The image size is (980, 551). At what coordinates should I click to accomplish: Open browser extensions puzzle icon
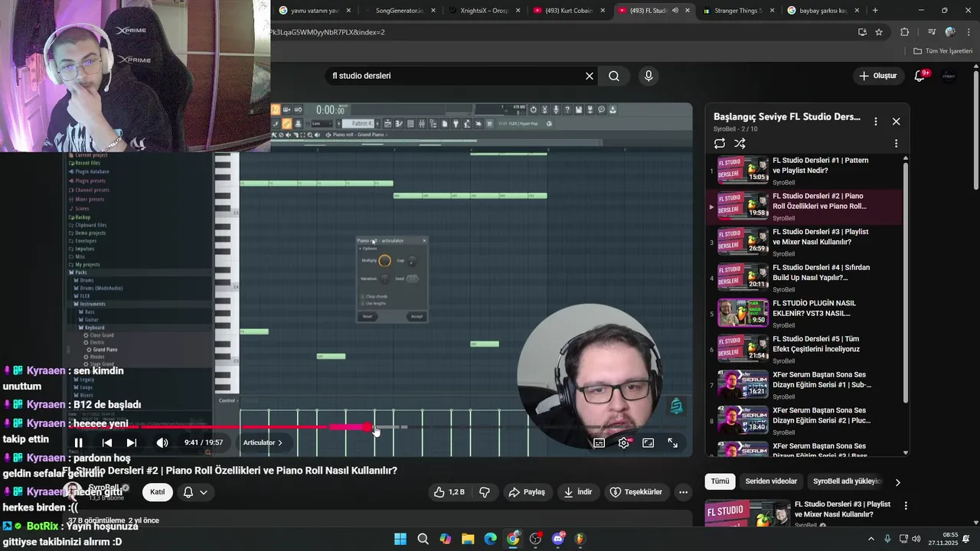pyautogui.click(x=905, y=32)
